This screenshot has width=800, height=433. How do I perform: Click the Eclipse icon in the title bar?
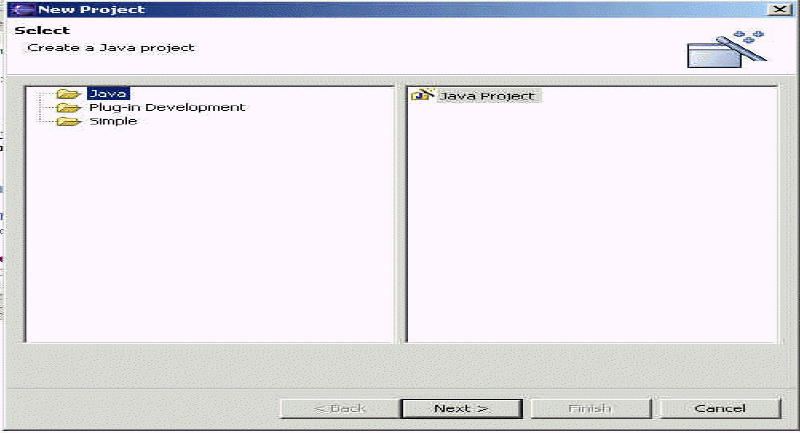22,10
